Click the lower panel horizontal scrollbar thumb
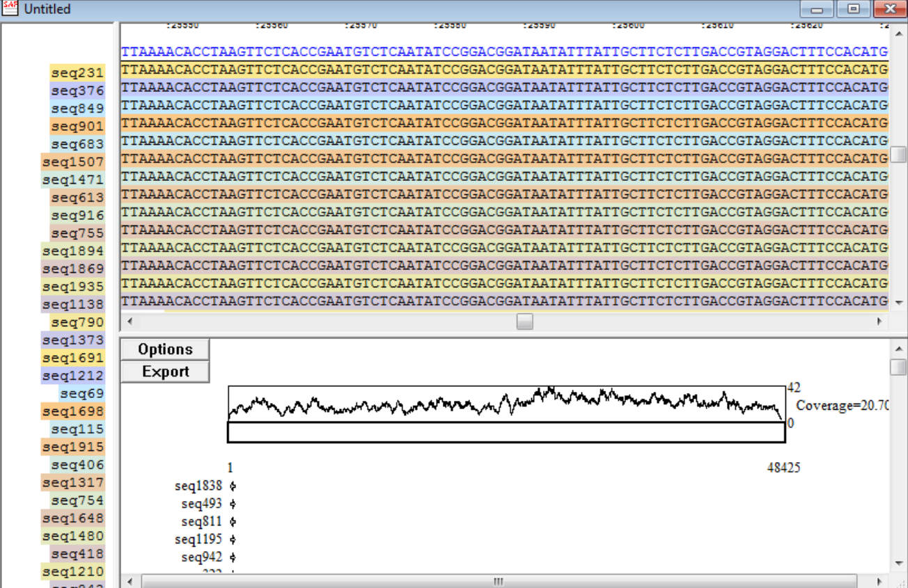 point(499,581)
